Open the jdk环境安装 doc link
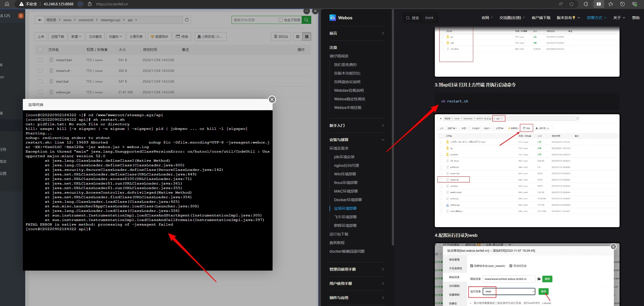Image resolution: width=644 pixels, height=306 pixels. [344, 157]
